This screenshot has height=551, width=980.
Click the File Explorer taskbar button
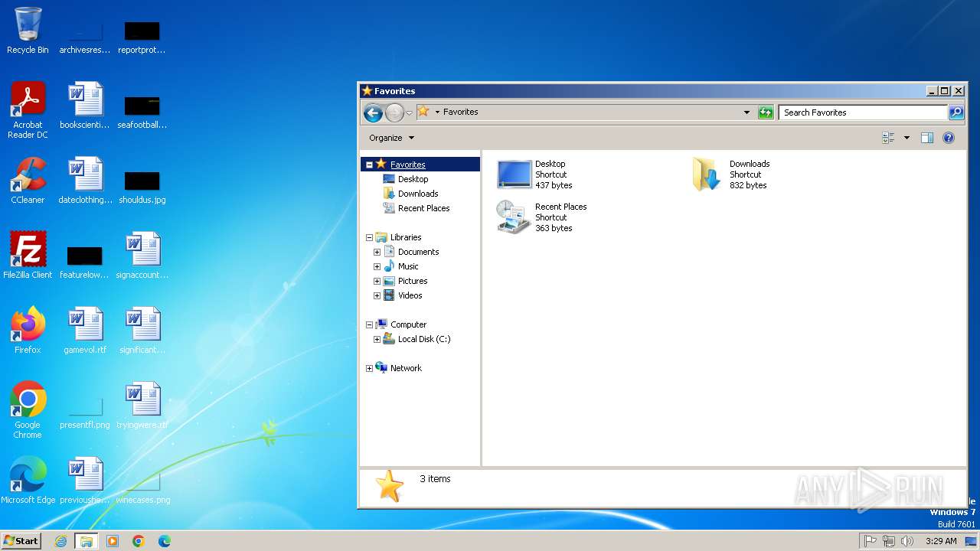coord(87,541)
